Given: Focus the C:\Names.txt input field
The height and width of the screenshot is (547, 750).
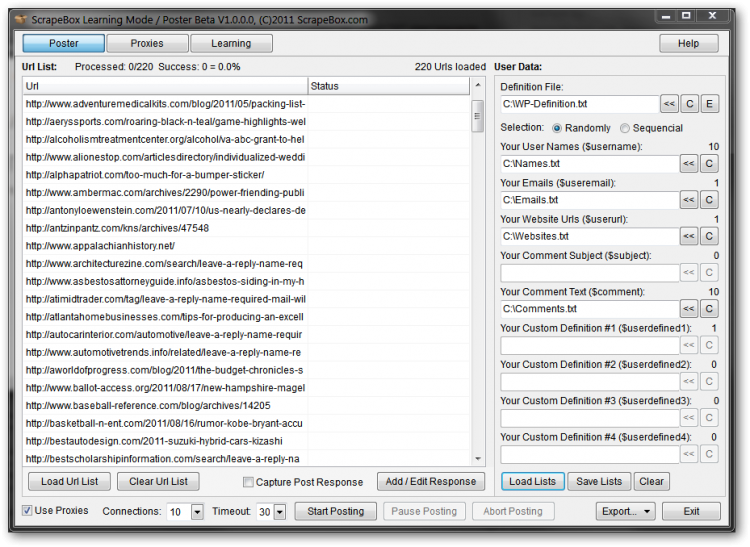Looking at the screenshot, I should click(589, 164).
